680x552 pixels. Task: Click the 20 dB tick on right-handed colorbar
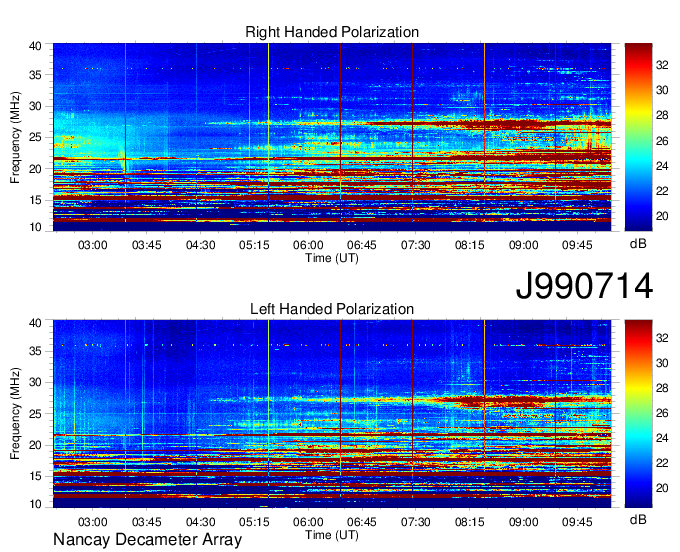662,216
